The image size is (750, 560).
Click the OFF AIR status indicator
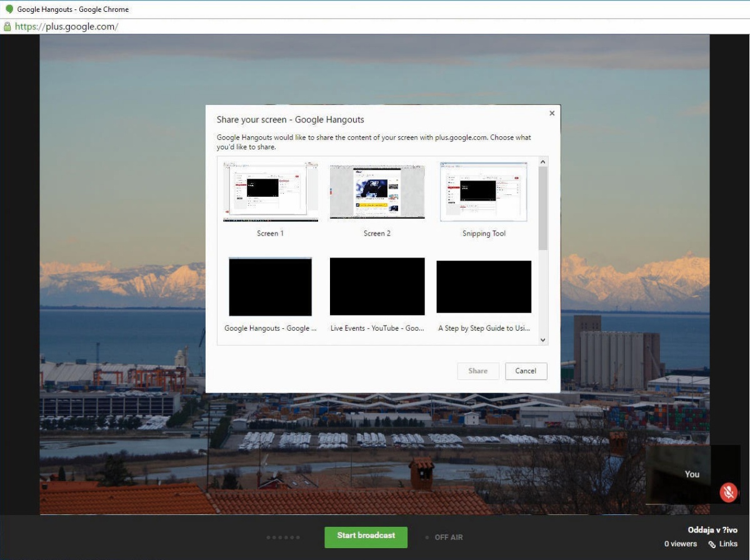tap(444, 537)
